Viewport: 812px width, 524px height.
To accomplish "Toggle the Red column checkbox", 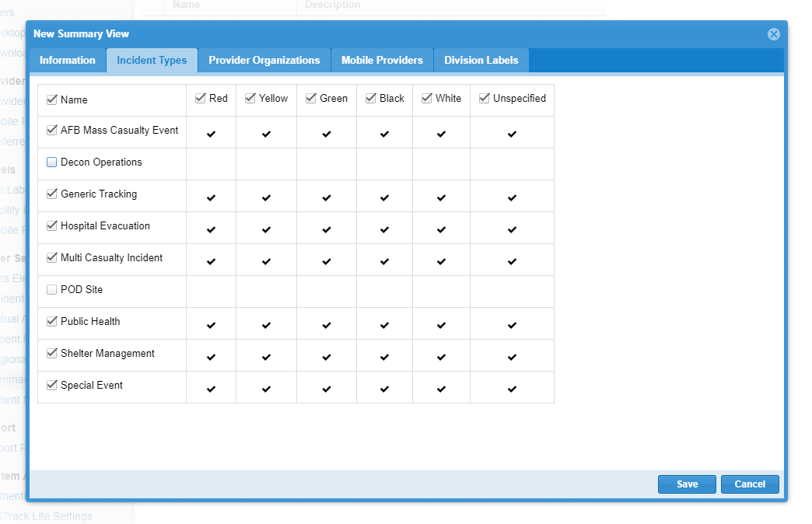I will coord(201,98).
